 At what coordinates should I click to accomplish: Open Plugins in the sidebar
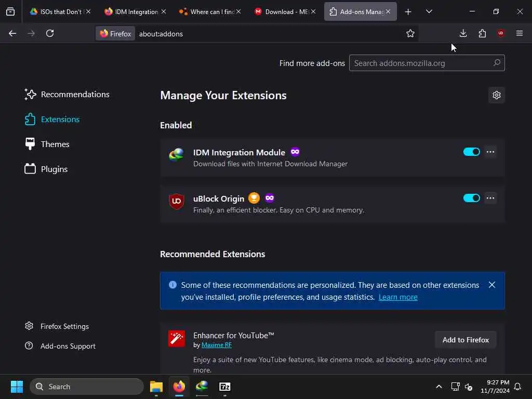46,169
